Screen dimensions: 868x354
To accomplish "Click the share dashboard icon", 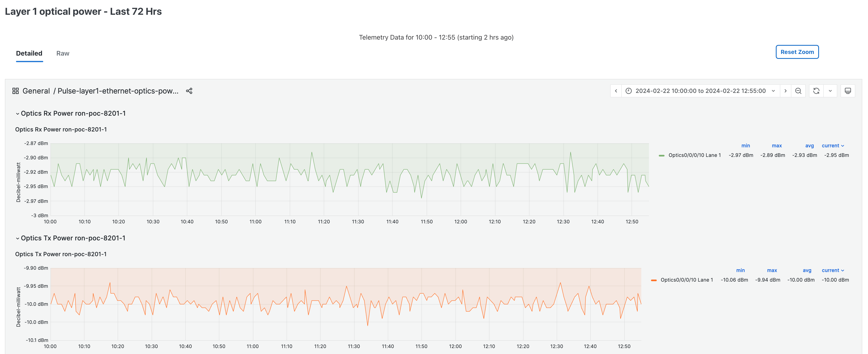I will [189, 91].
